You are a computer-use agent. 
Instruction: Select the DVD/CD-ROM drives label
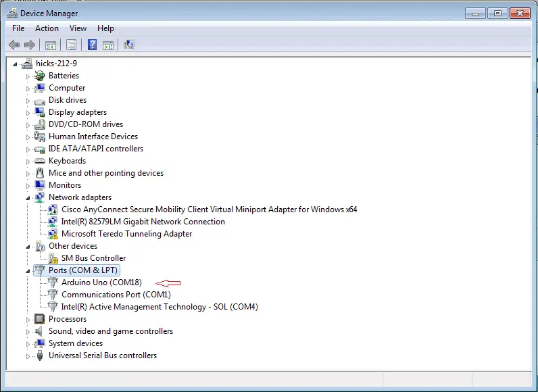[x=86, y=124]
